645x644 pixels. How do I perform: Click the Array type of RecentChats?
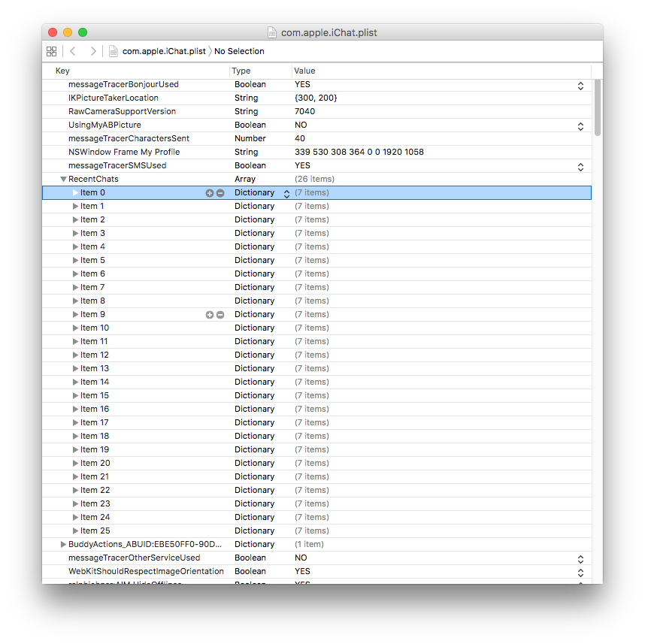(245, 180)
